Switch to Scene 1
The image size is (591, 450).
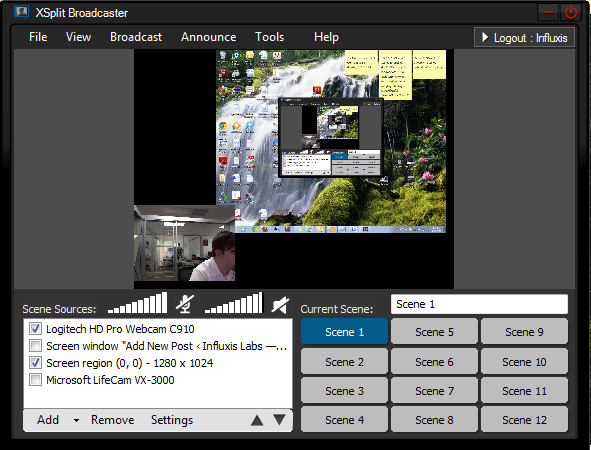click(x=344, y=332)
